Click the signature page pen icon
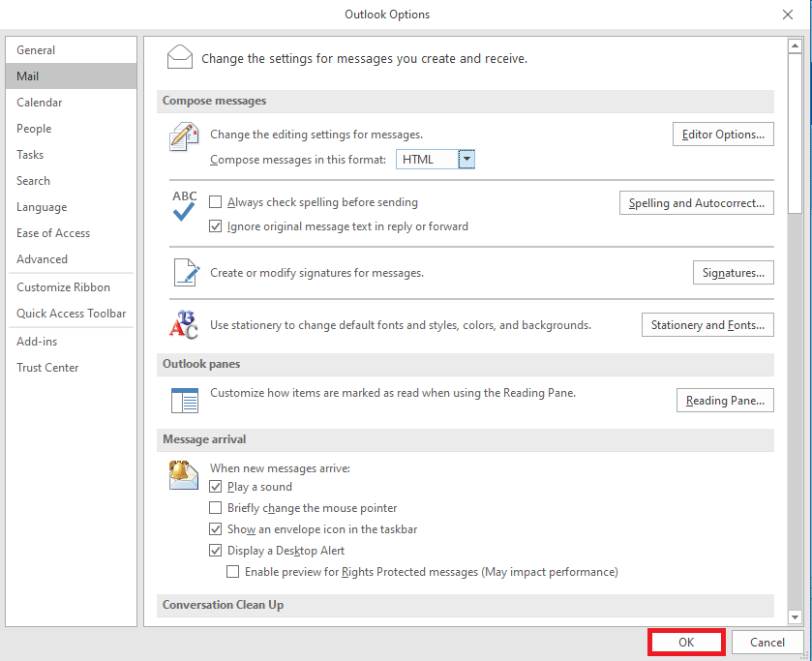Image resolution: width=812 pixels, height=661 pixels. [x=187, y=273]
